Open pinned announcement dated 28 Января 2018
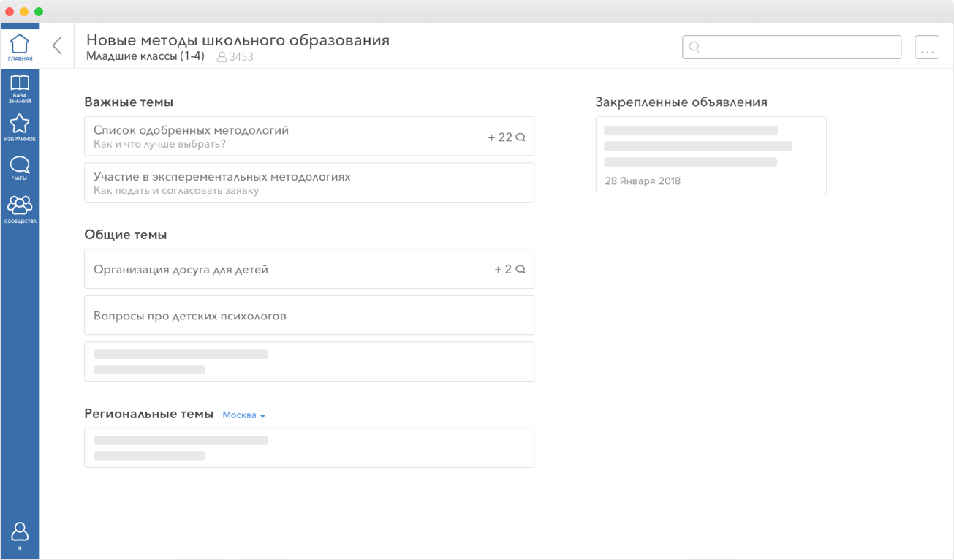The image size is (954, 560). 711,155
